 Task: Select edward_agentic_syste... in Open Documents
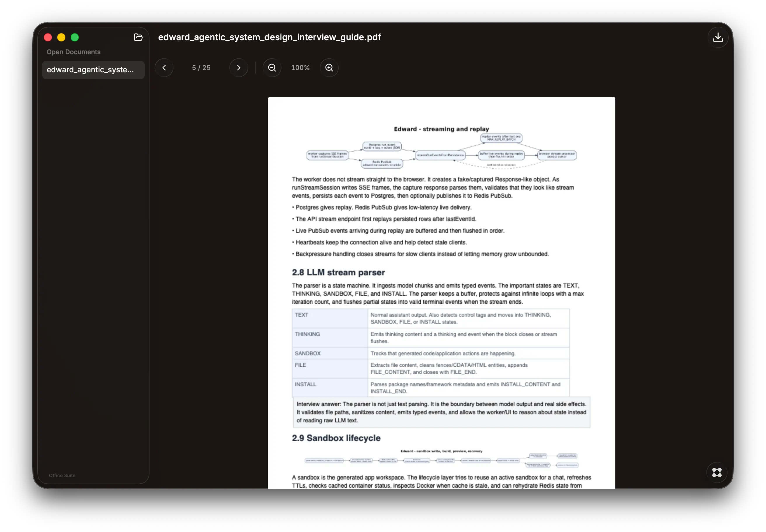(x=93, y=70)
